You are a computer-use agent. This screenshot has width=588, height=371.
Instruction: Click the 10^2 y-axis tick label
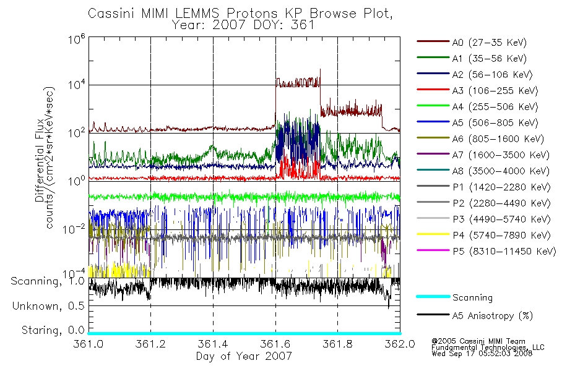pos(77,132)
